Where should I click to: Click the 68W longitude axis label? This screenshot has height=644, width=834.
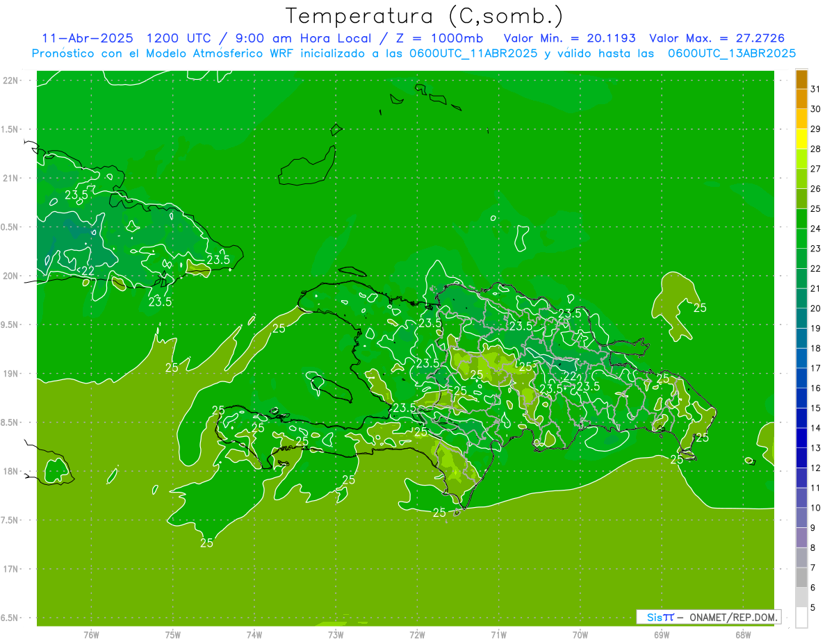[743, 635]
